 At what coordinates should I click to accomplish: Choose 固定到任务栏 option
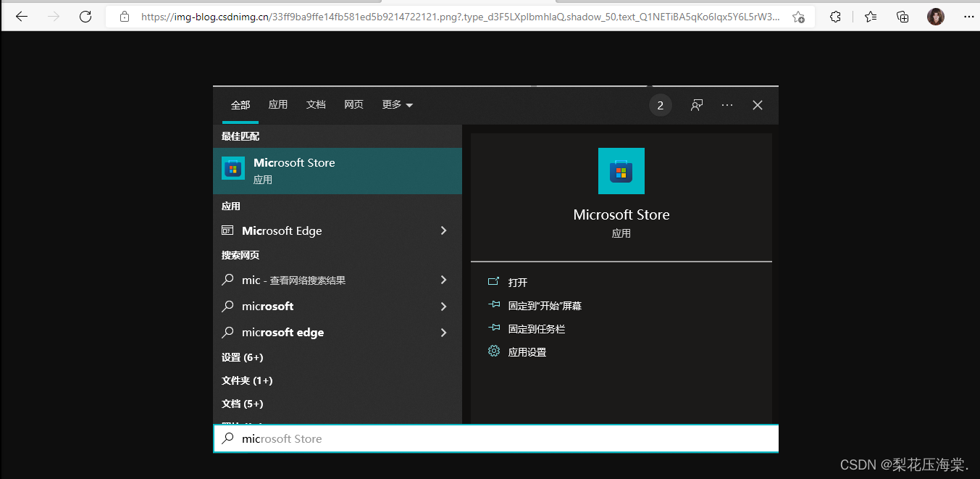(x=537, y=329)
